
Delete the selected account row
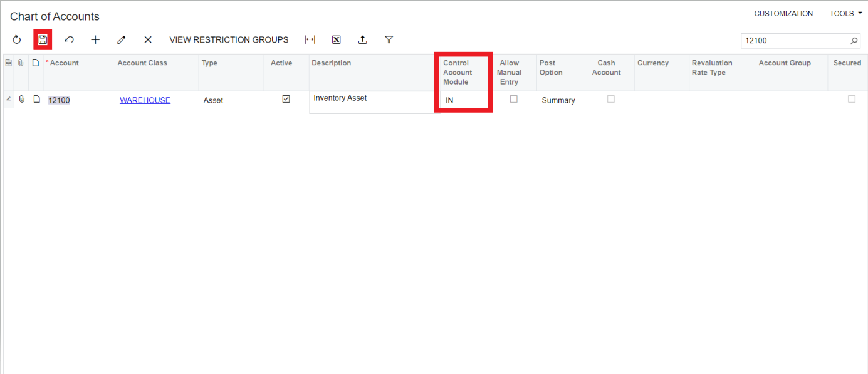tap(147, 39)
